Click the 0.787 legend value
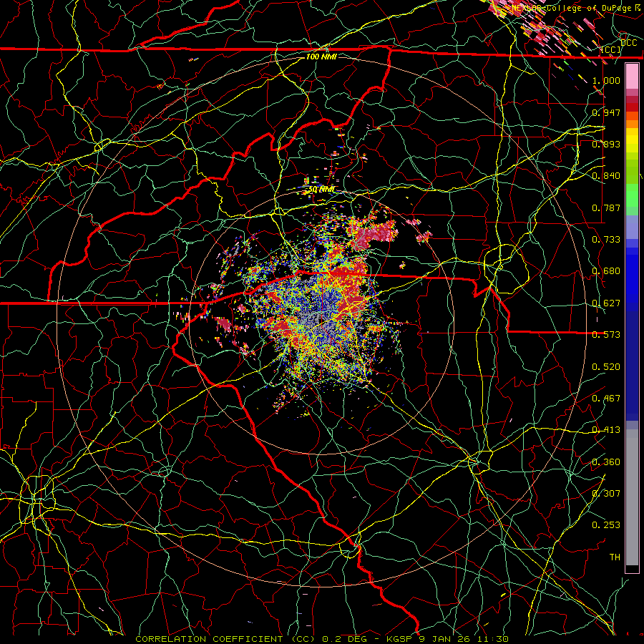 tap(606, 208)
